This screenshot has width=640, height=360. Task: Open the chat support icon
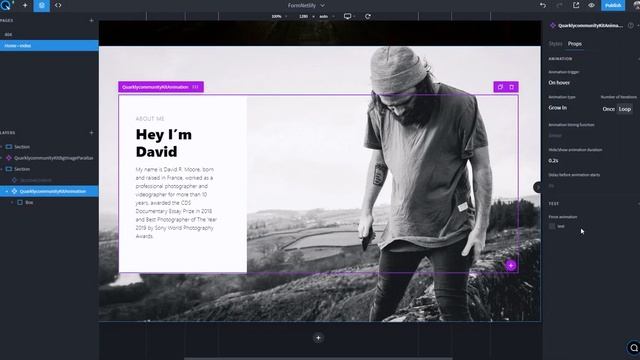(633, 348)
